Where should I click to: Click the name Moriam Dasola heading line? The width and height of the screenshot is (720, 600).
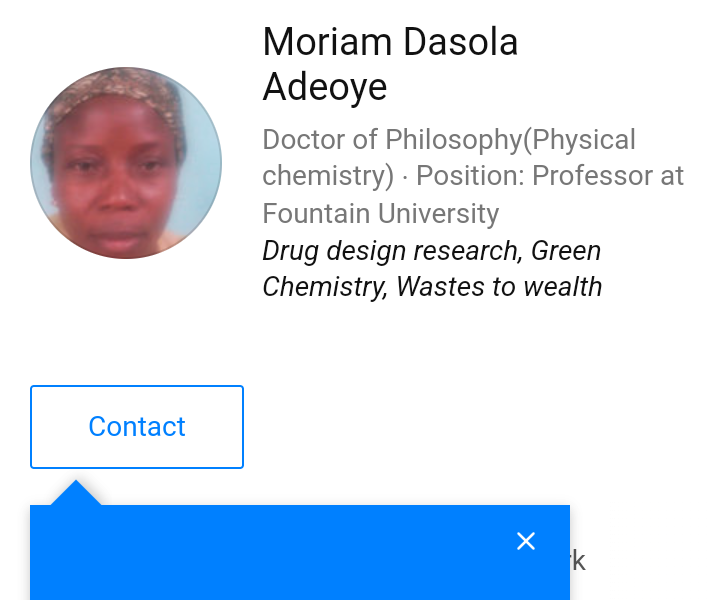coord(390,42)
